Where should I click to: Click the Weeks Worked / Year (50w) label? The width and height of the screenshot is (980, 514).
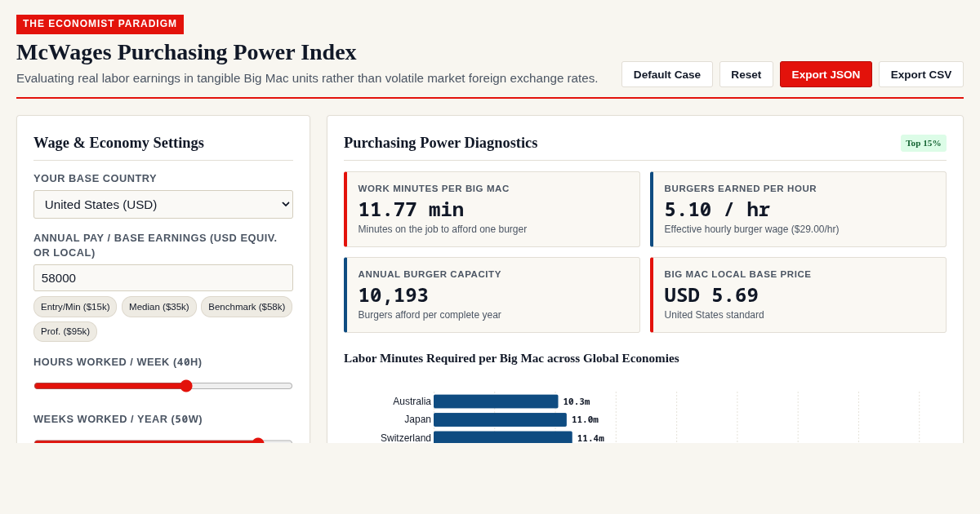pos(118,419)
